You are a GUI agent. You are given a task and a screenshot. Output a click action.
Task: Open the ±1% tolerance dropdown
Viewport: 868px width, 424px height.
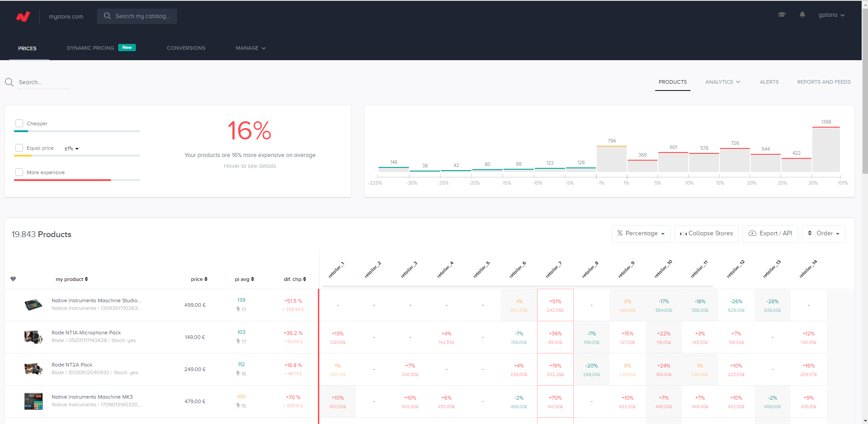tap(72, 148)
